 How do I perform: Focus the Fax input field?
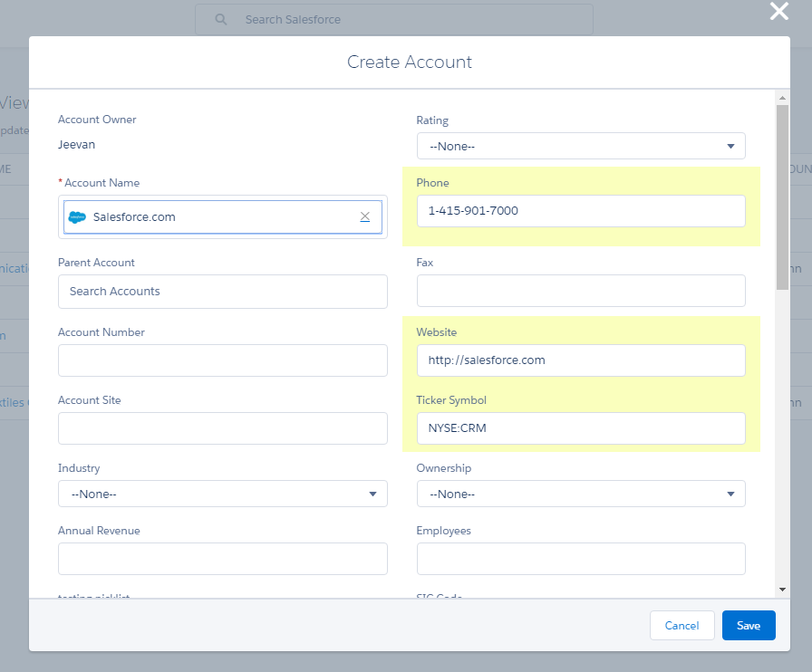tap(581, 291)
